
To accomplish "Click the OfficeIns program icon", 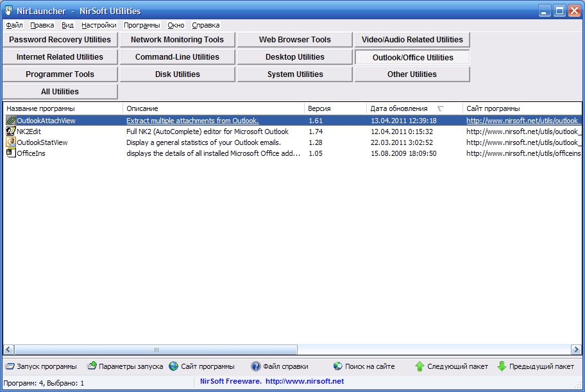I will 11,153.
